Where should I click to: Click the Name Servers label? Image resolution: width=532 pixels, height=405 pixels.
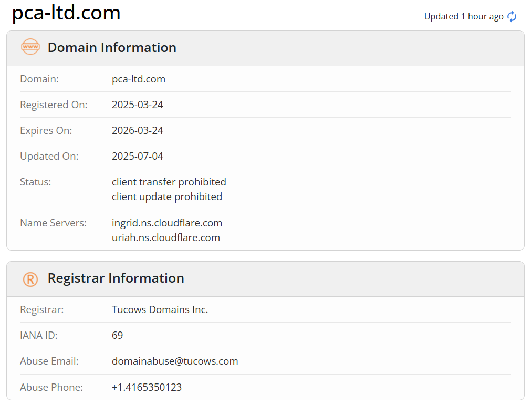click(53, 223)
